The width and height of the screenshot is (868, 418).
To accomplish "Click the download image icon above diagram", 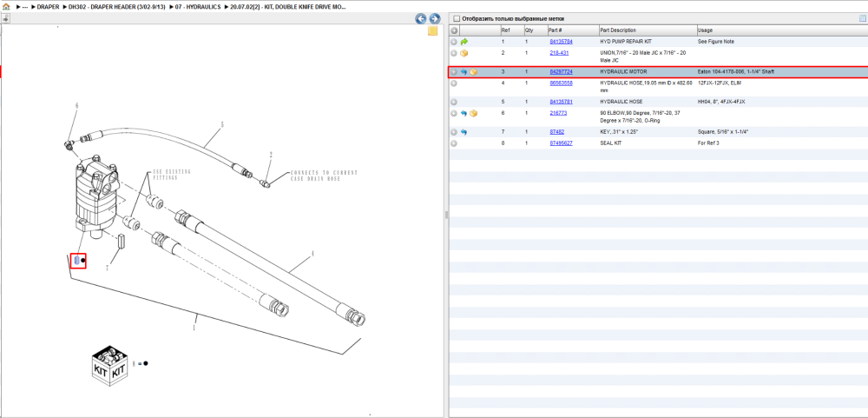I will [5, 18].
